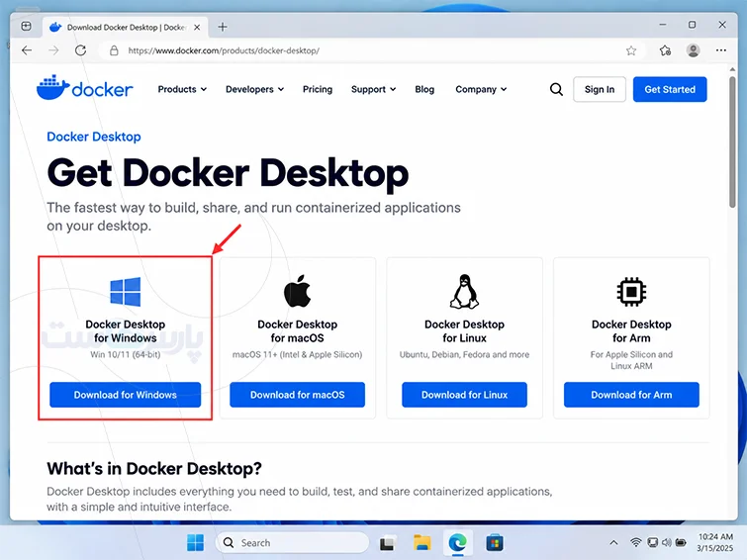747x560 pixels.
Task: Close the Download Docker Desktop tab
Action: click(x=197, y=27)
